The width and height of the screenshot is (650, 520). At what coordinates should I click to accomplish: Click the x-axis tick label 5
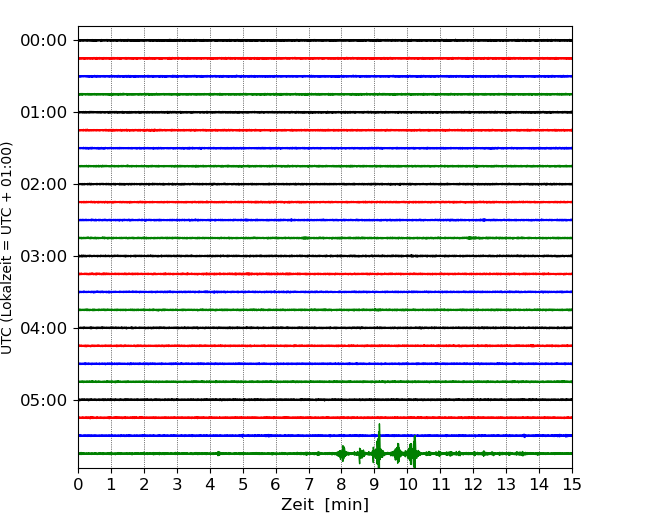click(x=243, y=484)
